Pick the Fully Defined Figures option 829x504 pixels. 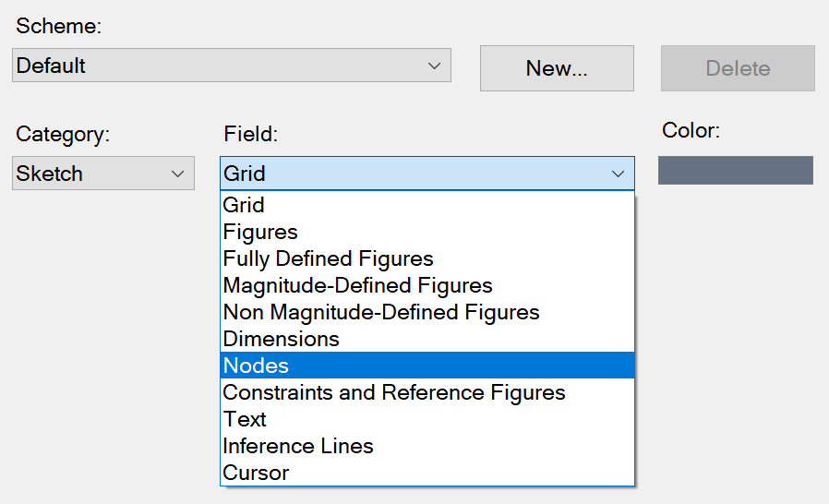click(x=328, y=258)
